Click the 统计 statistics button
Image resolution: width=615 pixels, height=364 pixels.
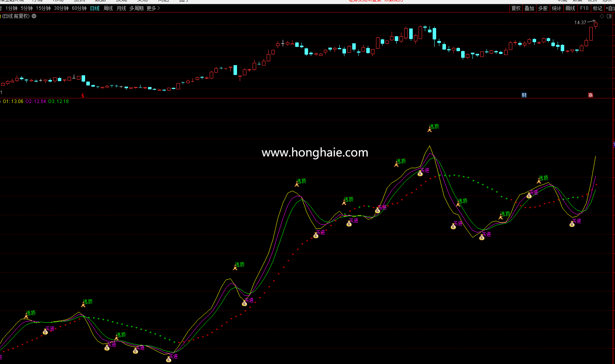click(556, 8)
